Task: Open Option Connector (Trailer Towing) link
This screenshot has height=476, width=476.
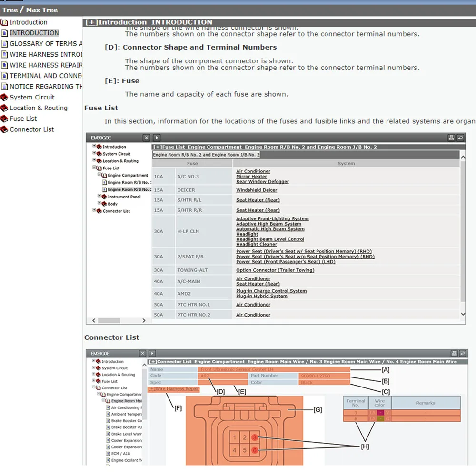Action: pyautogui.click(x=275, y=270)
